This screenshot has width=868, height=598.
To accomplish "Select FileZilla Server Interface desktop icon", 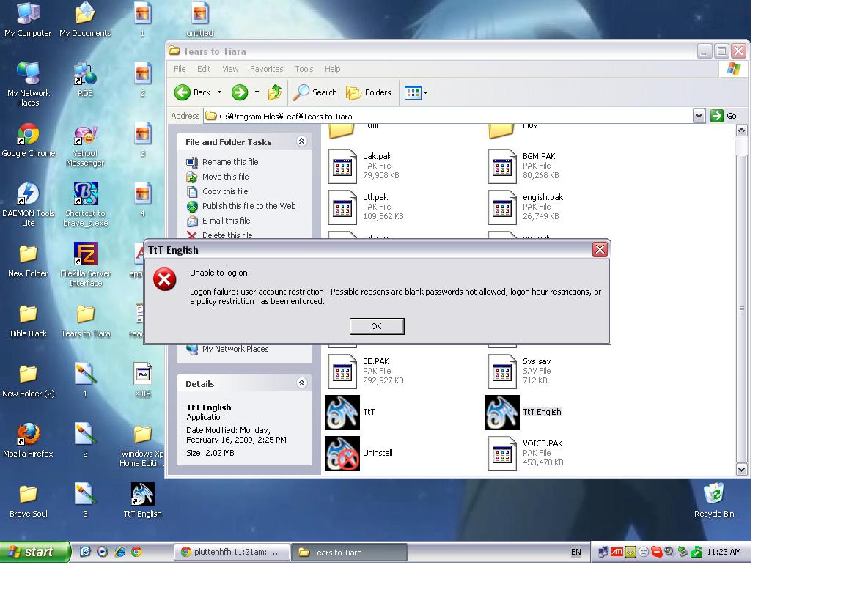I will coord(85,264).
